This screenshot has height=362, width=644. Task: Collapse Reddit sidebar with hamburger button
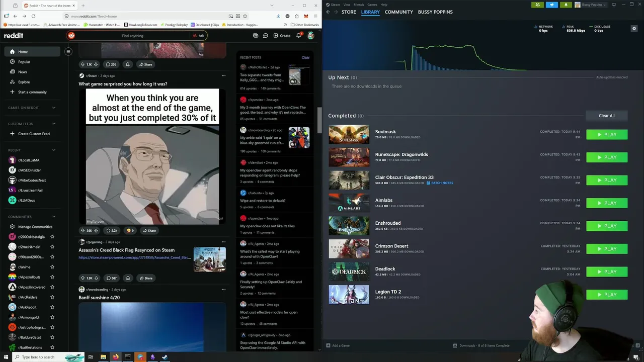tap(68, 51)
